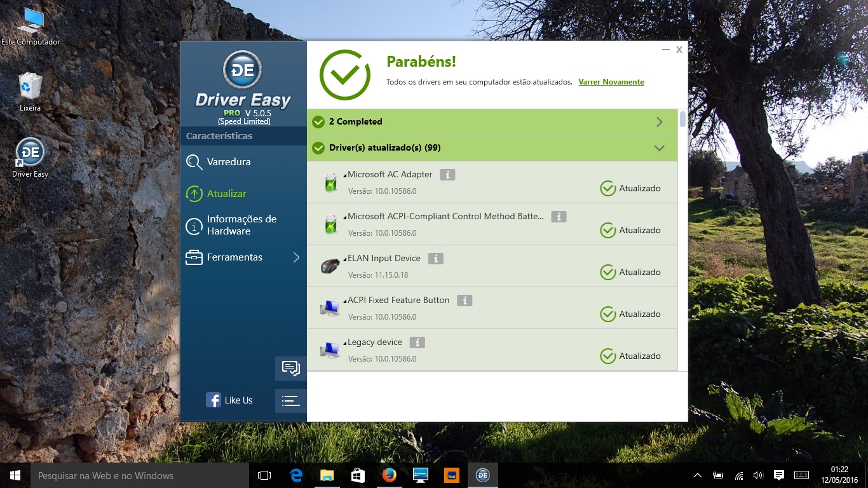
Task: Click Atualizado checkmark for ELAN Input Device
Action: pos(608,273)
